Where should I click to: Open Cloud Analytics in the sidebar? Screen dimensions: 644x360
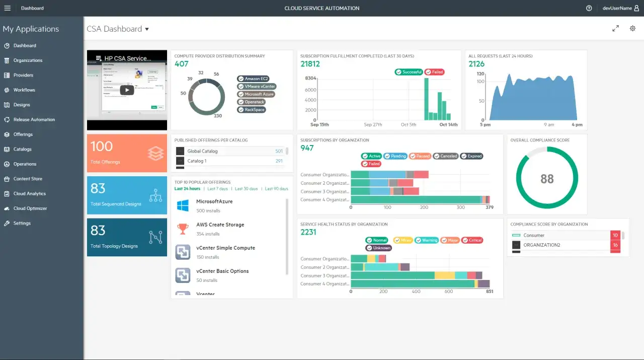point(29,194)
